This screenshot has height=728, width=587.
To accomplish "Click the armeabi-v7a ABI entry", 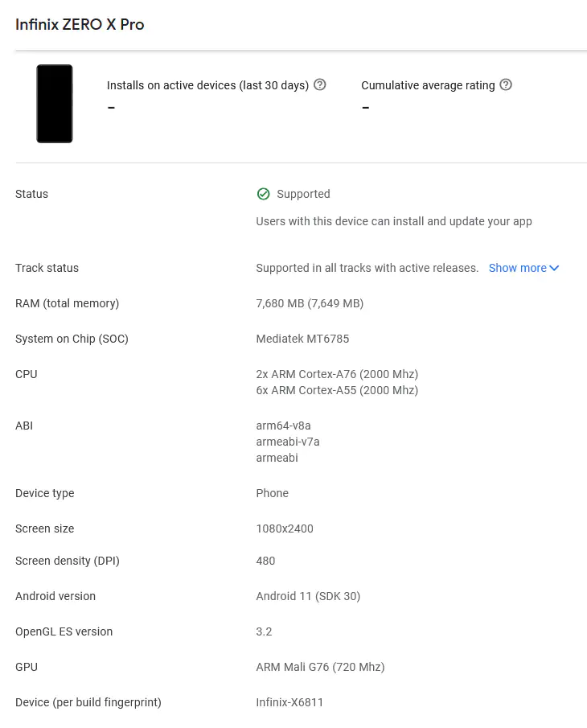I will tap(288, 442).
